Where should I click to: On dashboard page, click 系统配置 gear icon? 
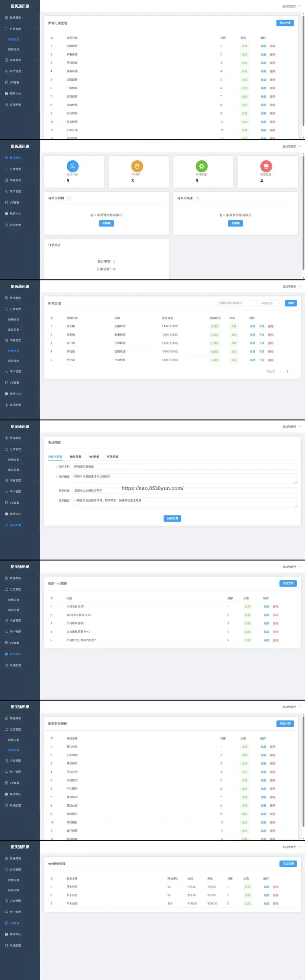6,225
